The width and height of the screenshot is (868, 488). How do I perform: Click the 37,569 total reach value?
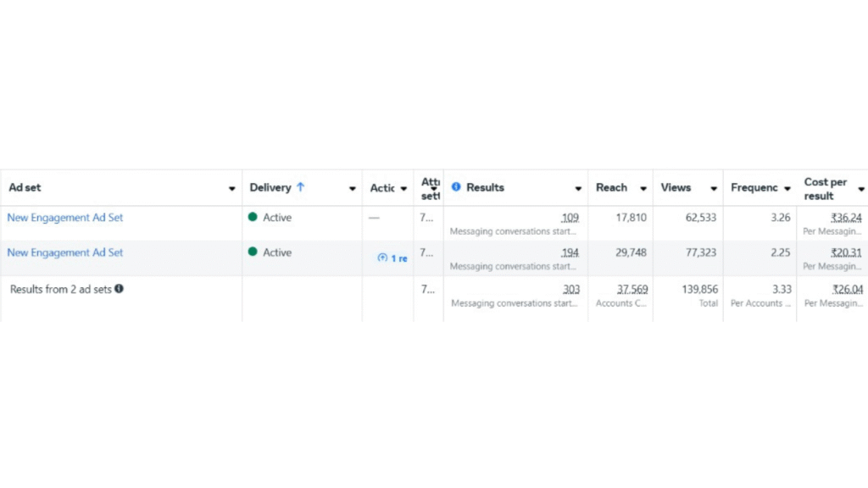point(632,290)
